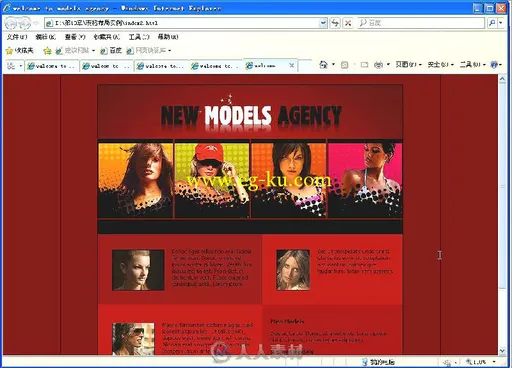Click the first banner model photo with orange background
This screenshot has height=368, width=512.
point(135,180)
